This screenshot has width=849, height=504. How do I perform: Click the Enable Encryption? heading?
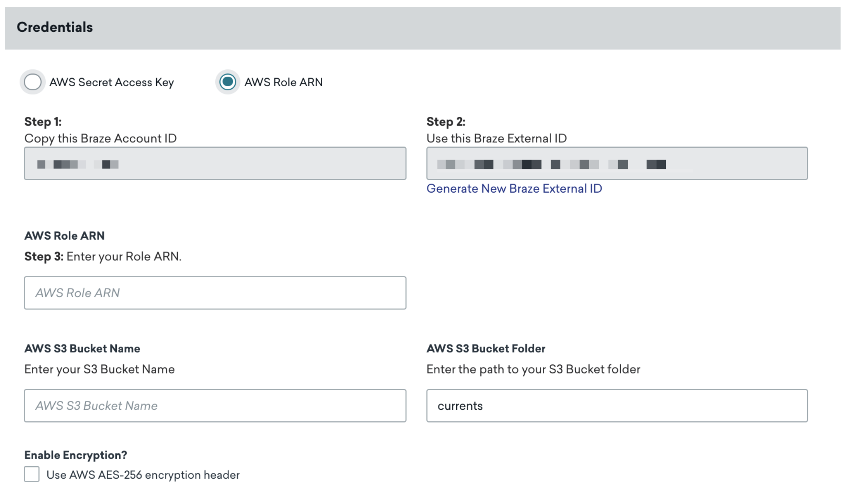76,455
